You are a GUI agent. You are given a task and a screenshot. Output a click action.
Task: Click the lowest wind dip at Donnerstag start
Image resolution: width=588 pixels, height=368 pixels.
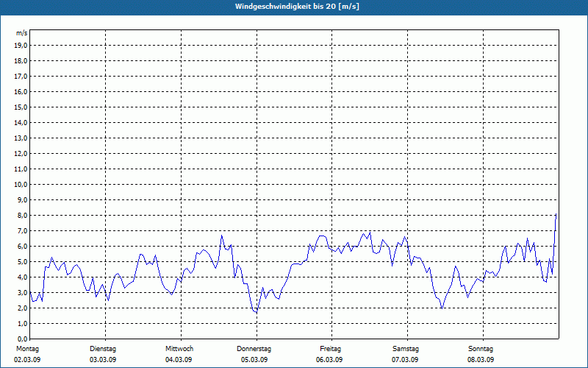[257, 313]
